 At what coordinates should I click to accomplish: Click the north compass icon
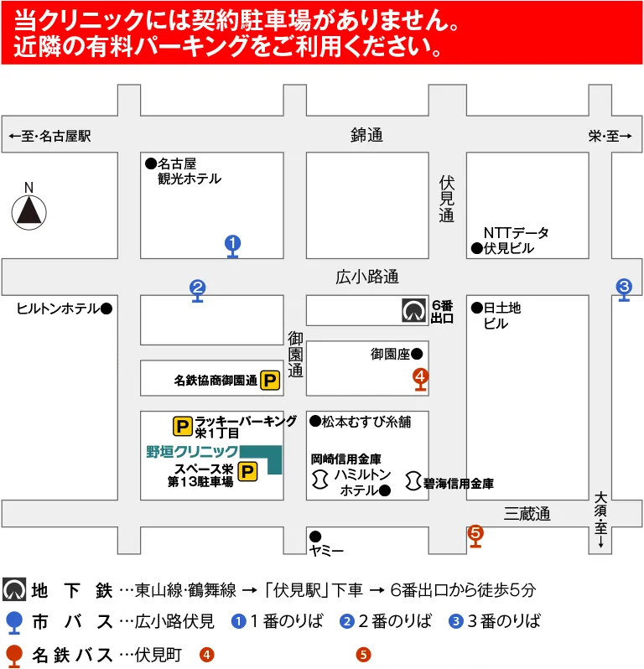point(29,210)
